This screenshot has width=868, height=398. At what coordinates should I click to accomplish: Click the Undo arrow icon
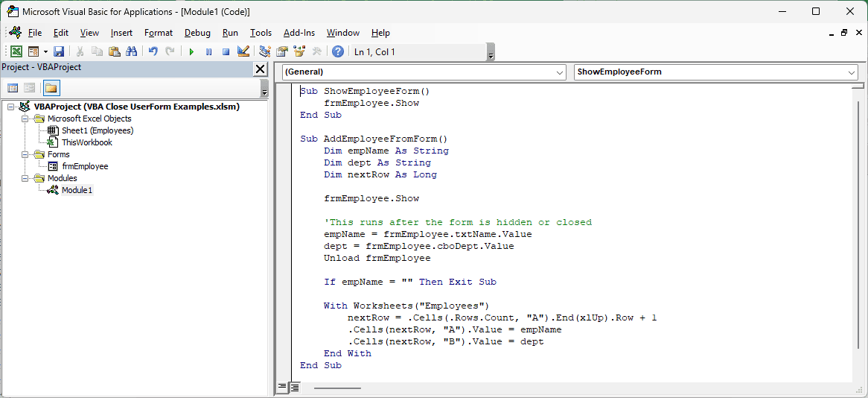coord(153,51)
